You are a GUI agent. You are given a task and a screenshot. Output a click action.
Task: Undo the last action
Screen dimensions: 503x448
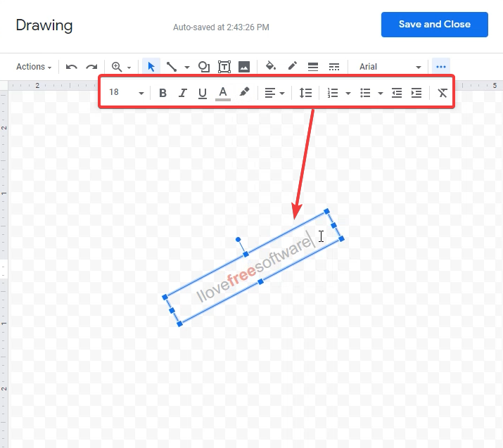click(71, 67)
